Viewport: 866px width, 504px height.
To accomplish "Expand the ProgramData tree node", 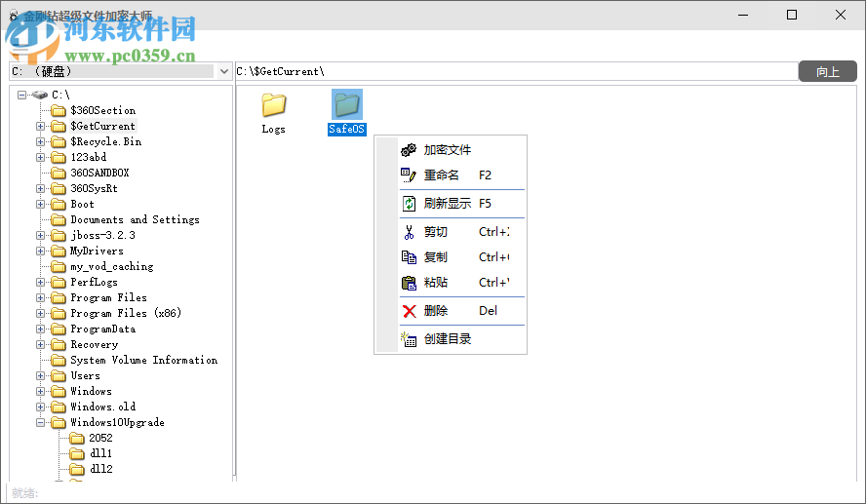I will [x=40, y=329].
